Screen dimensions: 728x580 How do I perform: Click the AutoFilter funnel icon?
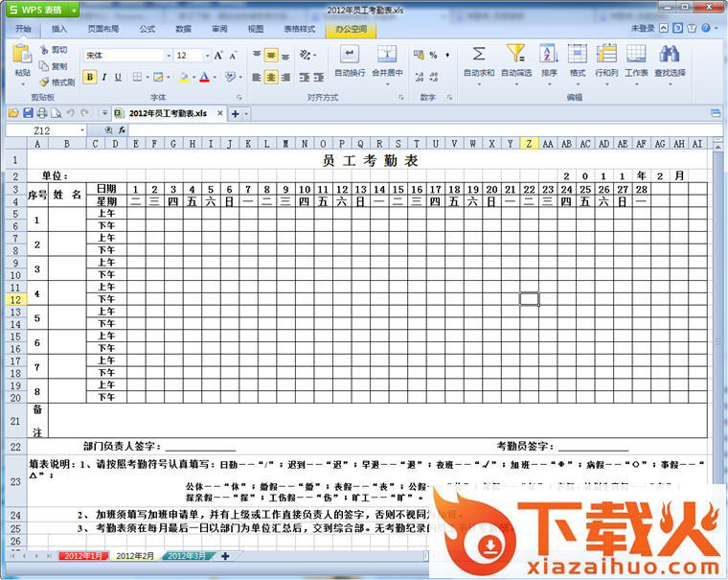tap(515, 54)
